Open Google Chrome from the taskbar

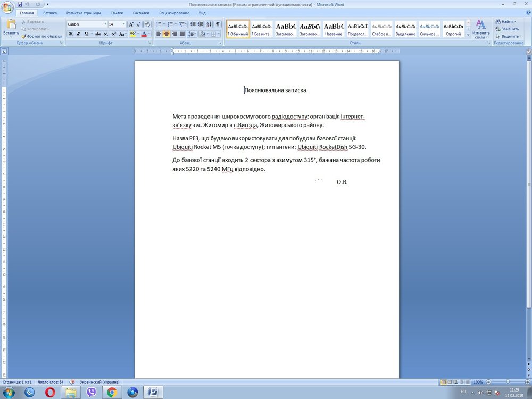click(x=112, y=393)
